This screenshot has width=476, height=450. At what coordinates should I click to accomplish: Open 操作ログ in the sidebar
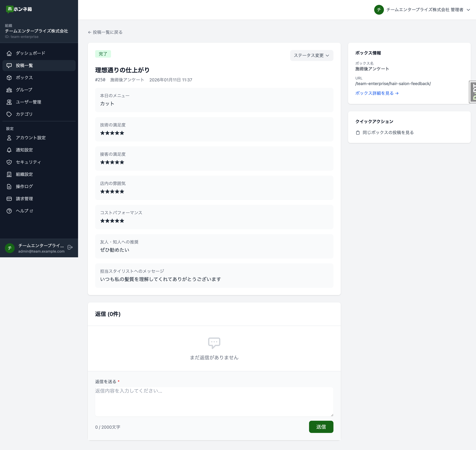click(24, 186)
